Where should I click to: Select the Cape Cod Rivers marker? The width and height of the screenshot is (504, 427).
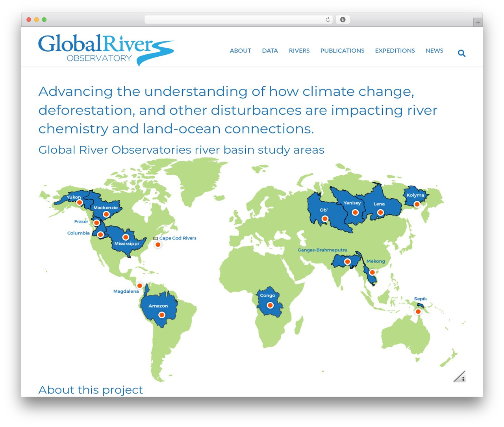[x=158, y=245]
